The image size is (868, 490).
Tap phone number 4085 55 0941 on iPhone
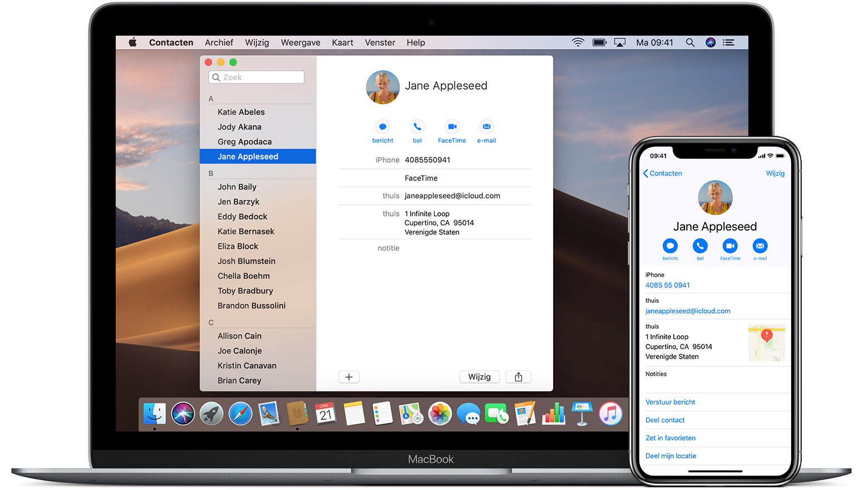(x=668, y=285)
